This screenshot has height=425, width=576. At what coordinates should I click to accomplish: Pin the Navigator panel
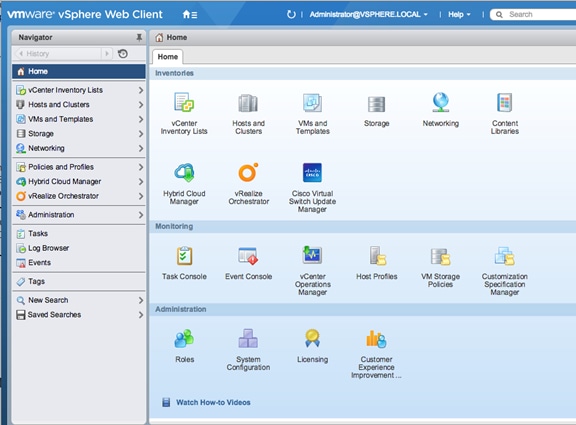pyautogui.click(x=139, y=37)
